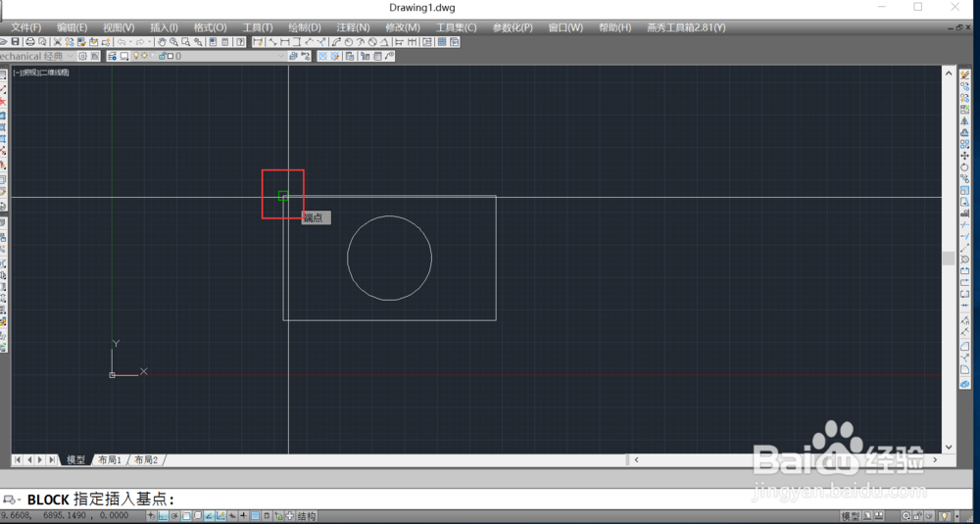Open the Layer Properties Manager icon
The height and width of the screenshot is (524, 980).
click(x=112, y=56)
